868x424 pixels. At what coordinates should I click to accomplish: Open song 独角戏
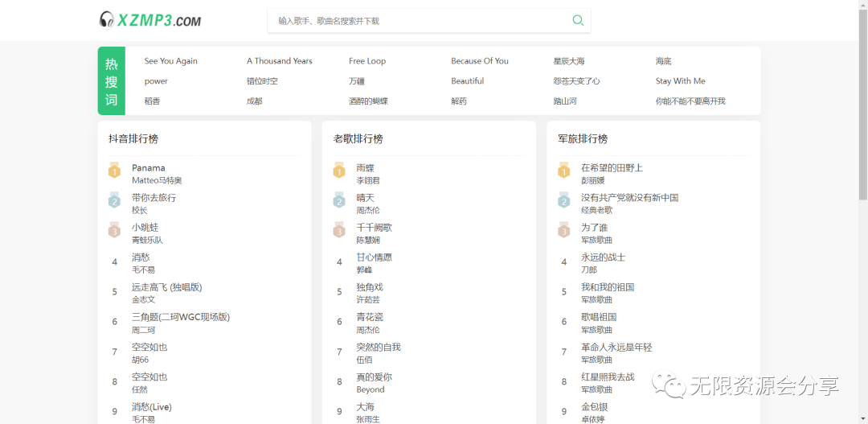tap(370, 287)
